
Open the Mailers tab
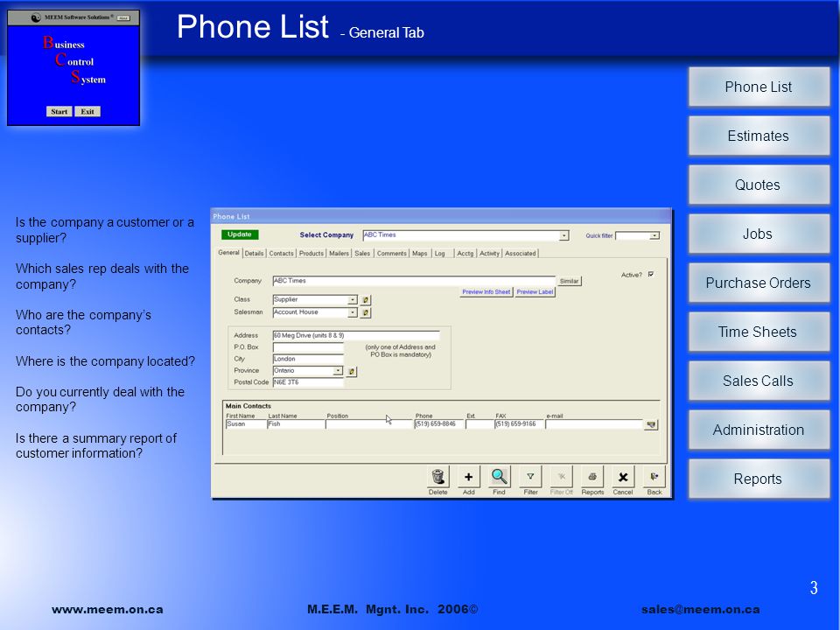point(339,254)
